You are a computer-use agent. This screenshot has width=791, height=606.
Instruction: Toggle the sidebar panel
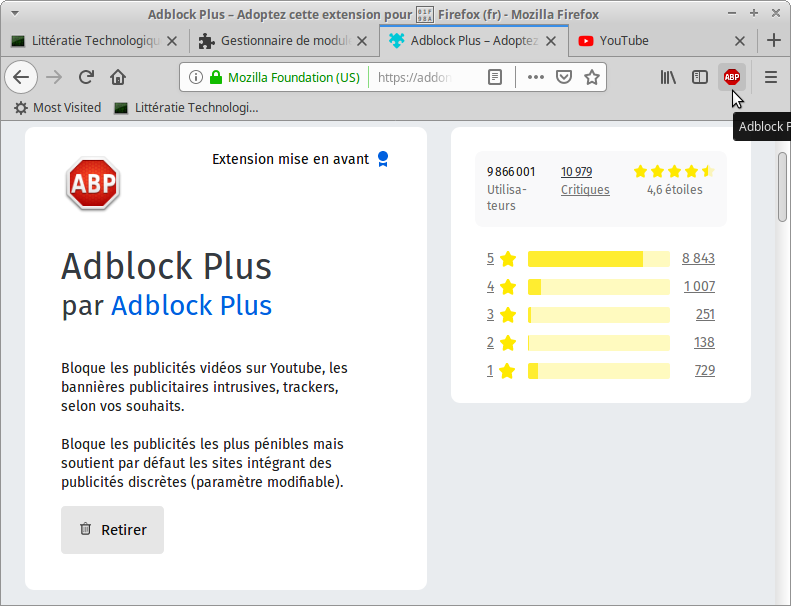[x=700, y=77]
